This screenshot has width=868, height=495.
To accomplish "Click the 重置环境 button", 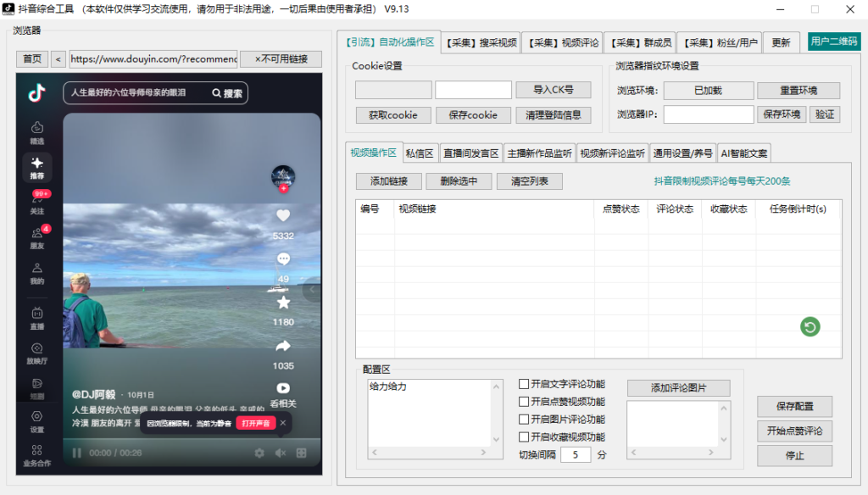I will click(798, 90).
